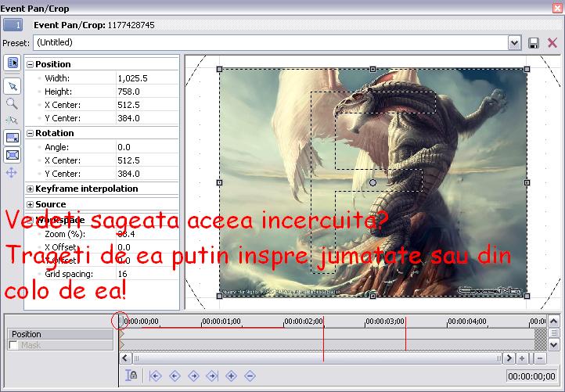Click the track list scroll up arrow

point(554,320)
